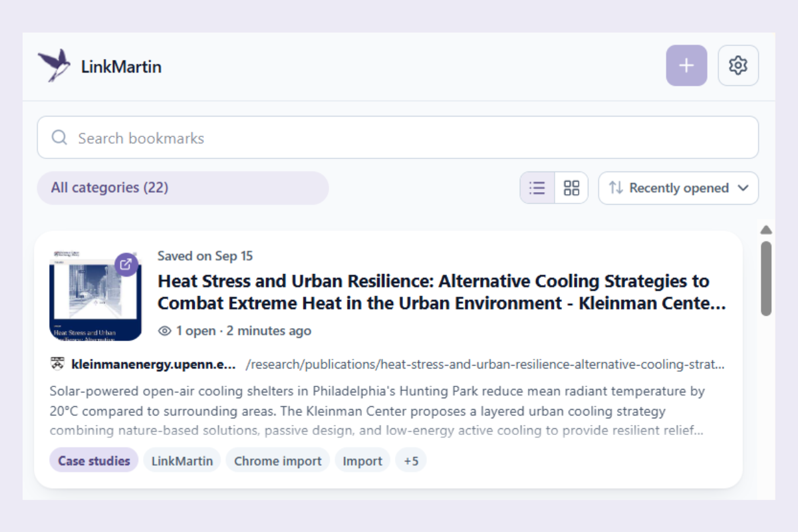Click the Saved on Sep 15 text
Screen dimensions: 798x532
coord(205,256)
